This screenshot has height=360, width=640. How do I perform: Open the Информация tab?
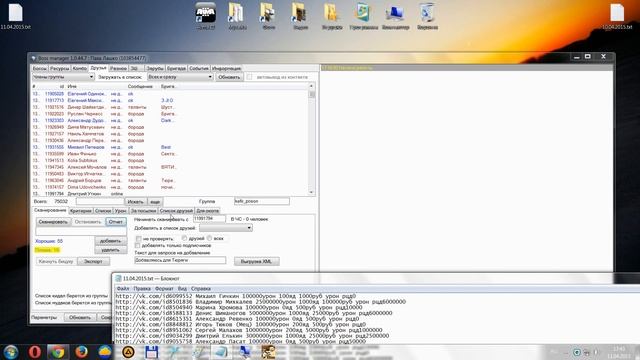pyautogui.click(x=226, y=69)
